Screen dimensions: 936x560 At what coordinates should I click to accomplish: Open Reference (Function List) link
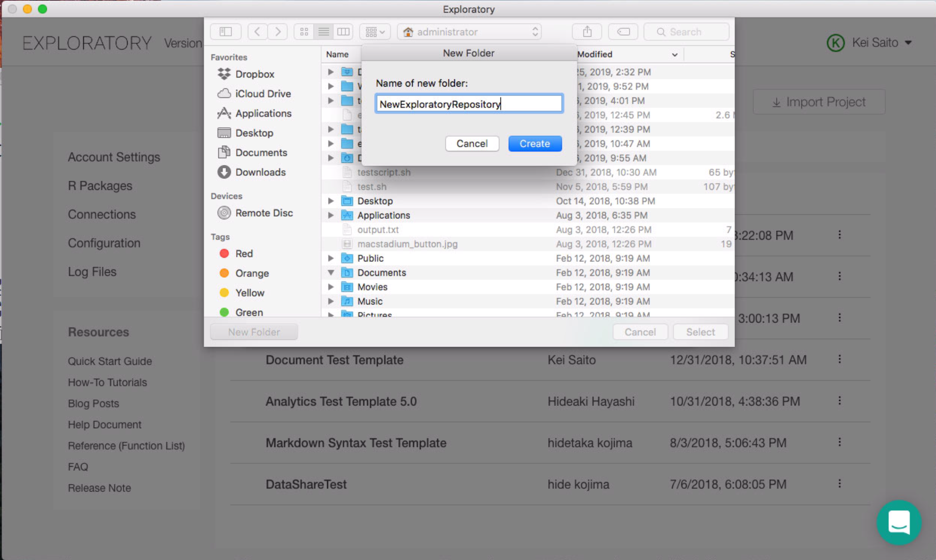click(x=126, y=445)
